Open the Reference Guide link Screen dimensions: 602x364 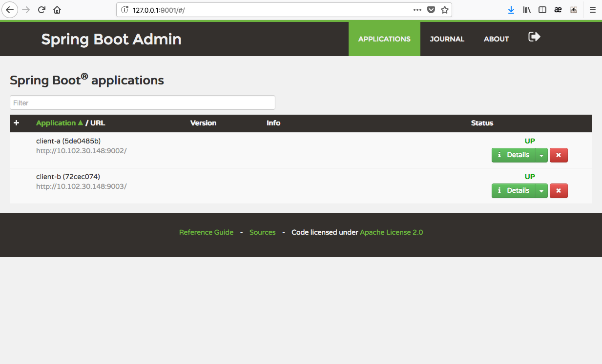tap(206, 232)
